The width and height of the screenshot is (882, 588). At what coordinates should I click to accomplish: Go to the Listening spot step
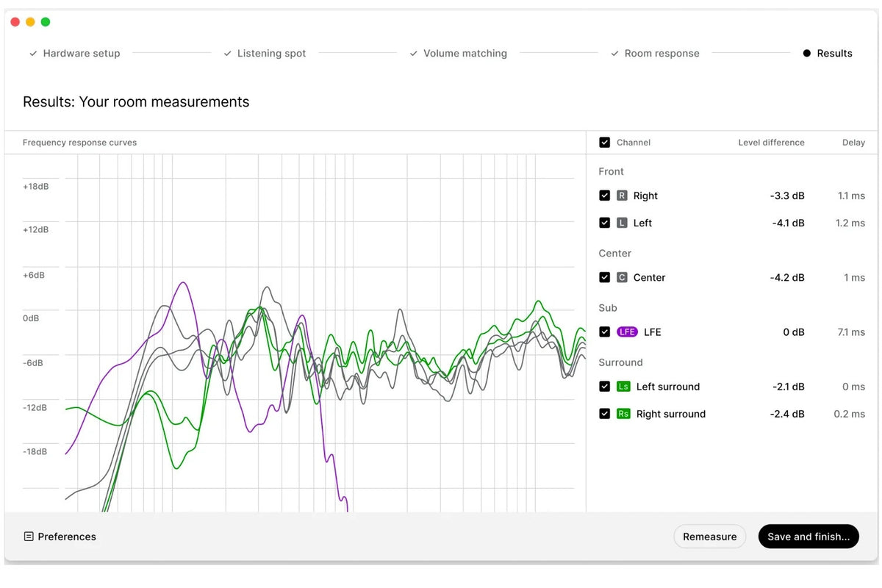[265, 54]
